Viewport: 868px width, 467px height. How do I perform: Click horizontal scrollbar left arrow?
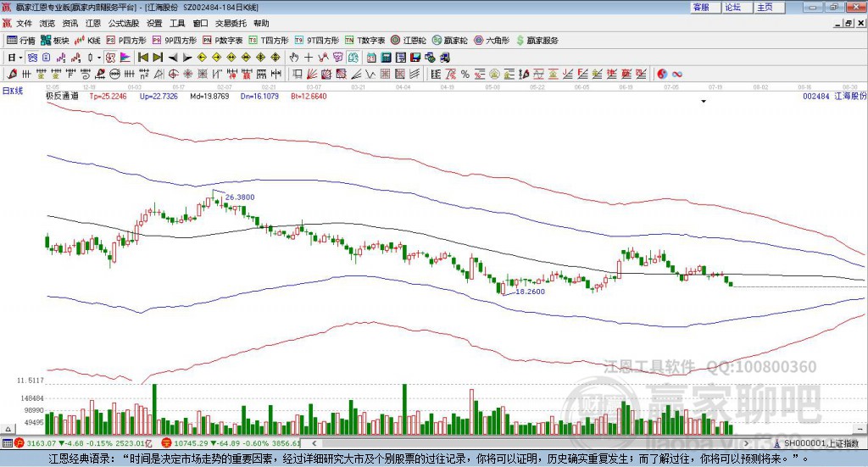point(314,443)
